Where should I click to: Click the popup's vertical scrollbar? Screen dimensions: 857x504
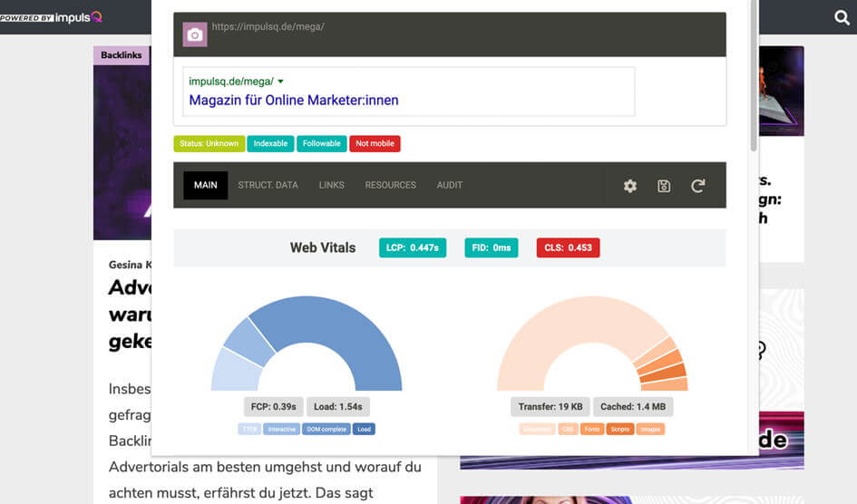(x=754, y=73)
